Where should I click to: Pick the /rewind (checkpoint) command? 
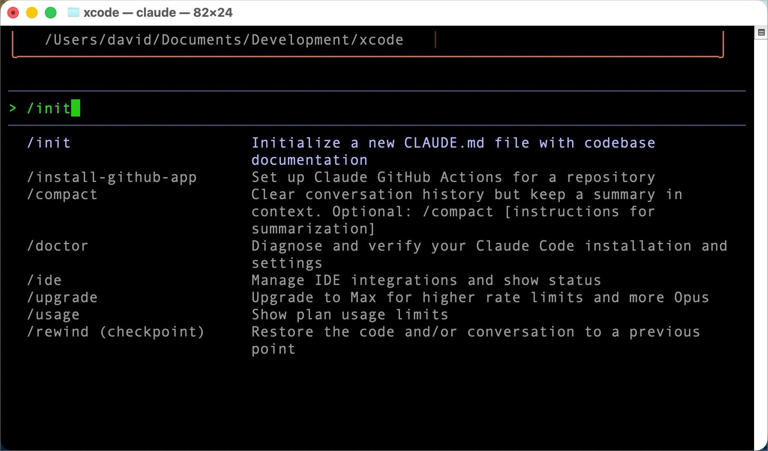116,332
